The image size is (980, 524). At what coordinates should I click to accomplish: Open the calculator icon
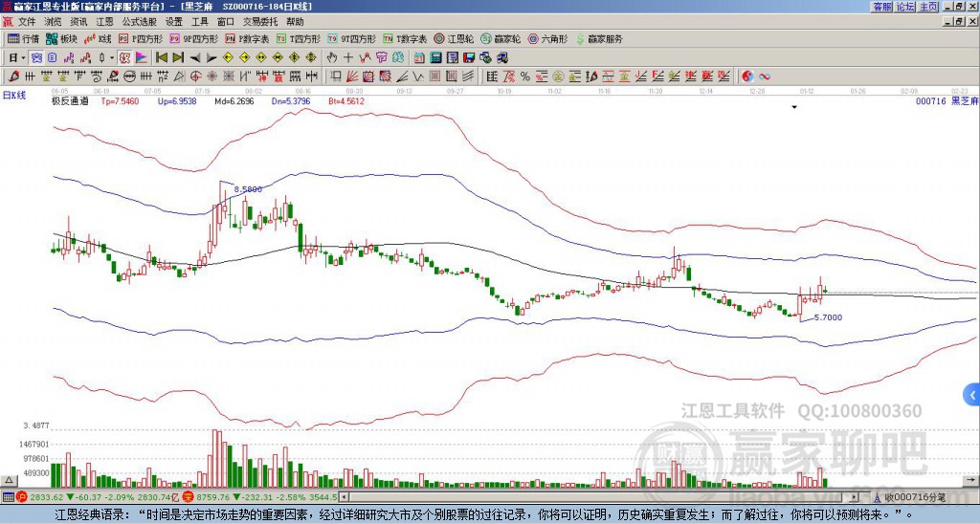[435, 58]
